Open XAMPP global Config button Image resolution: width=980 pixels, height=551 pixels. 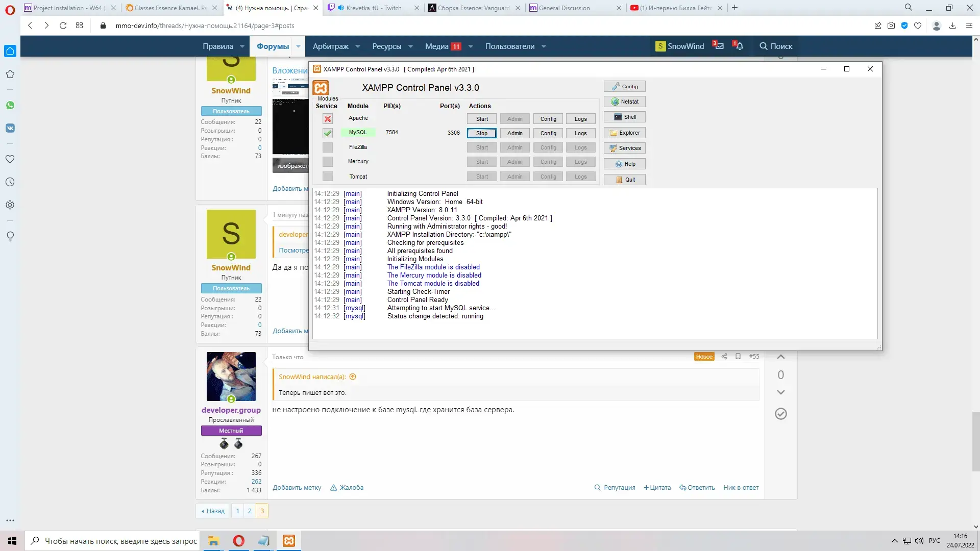(x=625, y=86)
